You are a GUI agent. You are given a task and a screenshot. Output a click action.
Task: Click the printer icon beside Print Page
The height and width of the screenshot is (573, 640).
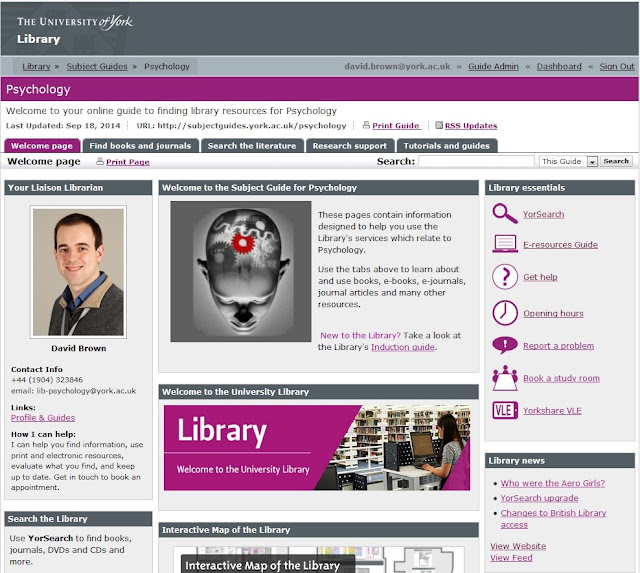coord(100,161)
